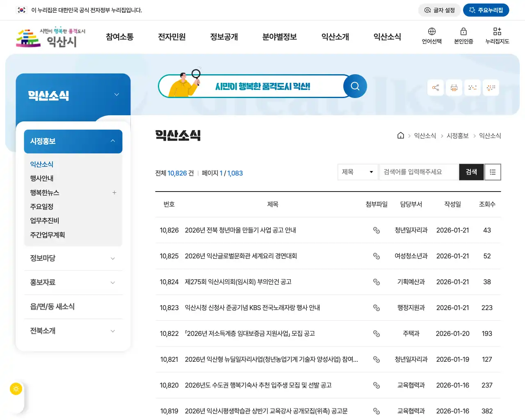Open the 주요누리집 button at top right
Viewport: 525px width, 420px height.
(486, 10)
